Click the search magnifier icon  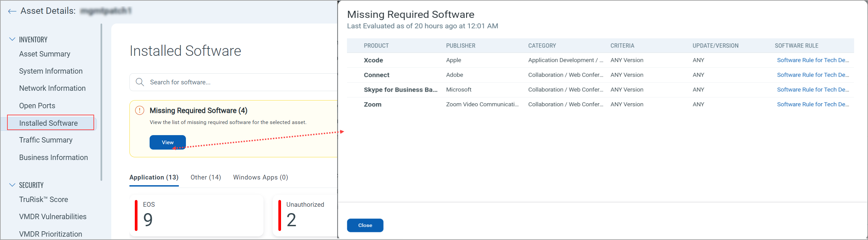tap(140, 82)
